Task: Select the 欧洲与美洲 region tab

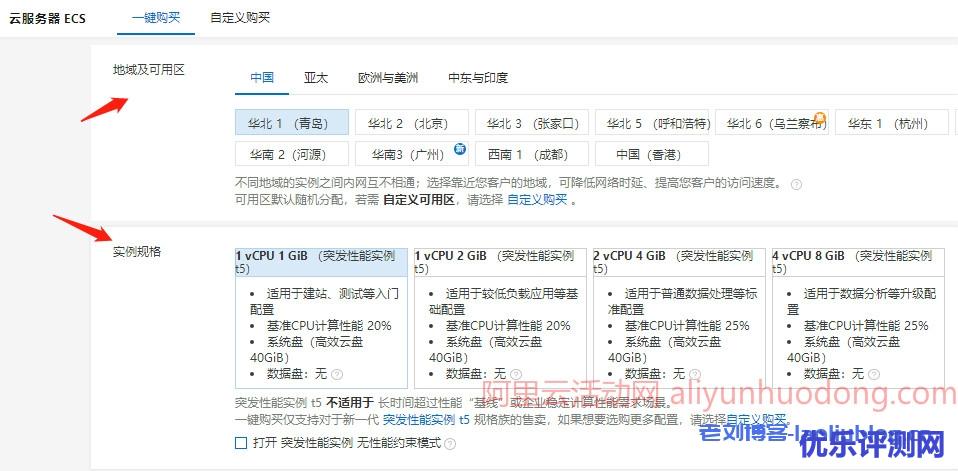Action: (x=388, y=78)
